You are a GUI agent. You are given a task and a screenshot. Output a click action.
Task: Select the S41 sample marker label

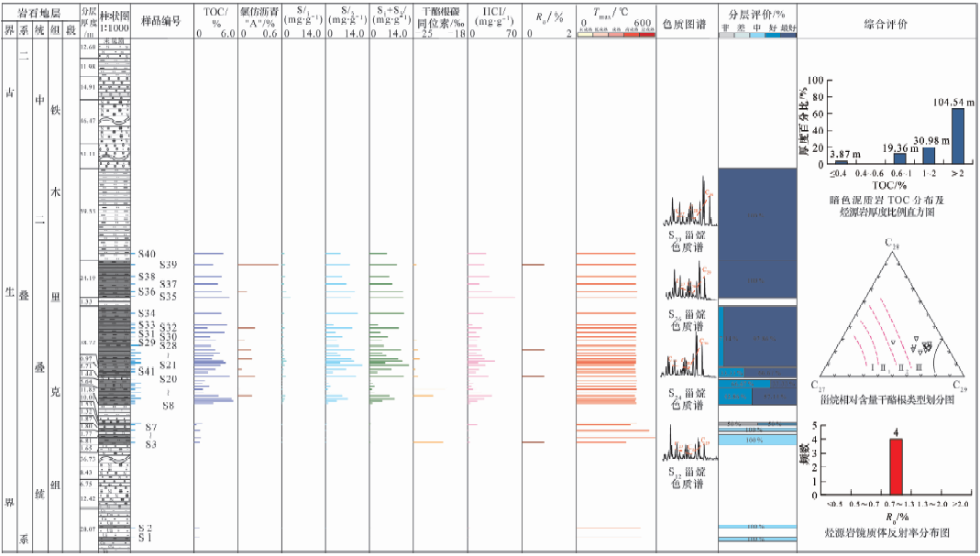[147, 371]
